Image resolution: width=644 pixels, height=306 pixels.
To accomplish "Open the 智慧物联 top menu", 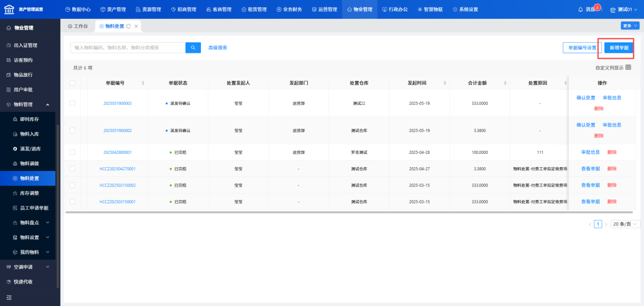I will tap(430, 9).
